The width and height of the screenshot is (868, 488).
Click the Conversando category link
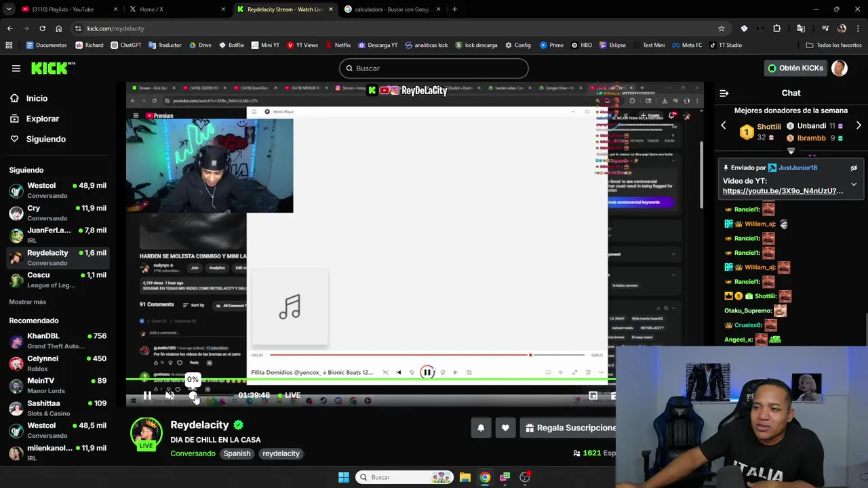click(x=193, y=453)
